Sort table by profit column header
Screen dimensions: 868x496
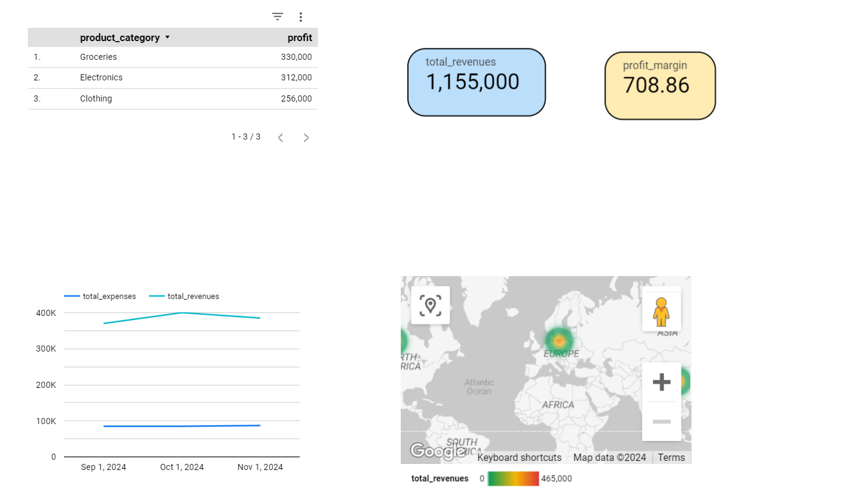click(x=299, y=37)
